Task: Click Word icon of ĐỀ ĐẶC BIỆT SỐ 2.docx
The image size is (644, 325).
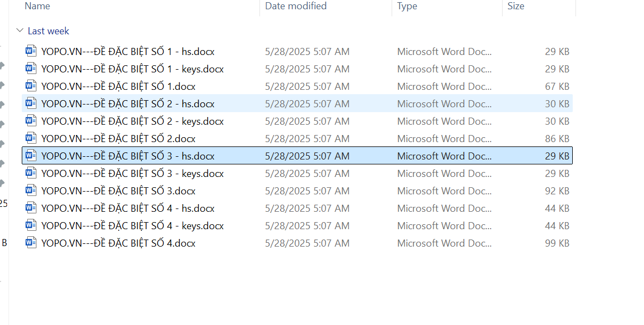Action: point(31,139)
